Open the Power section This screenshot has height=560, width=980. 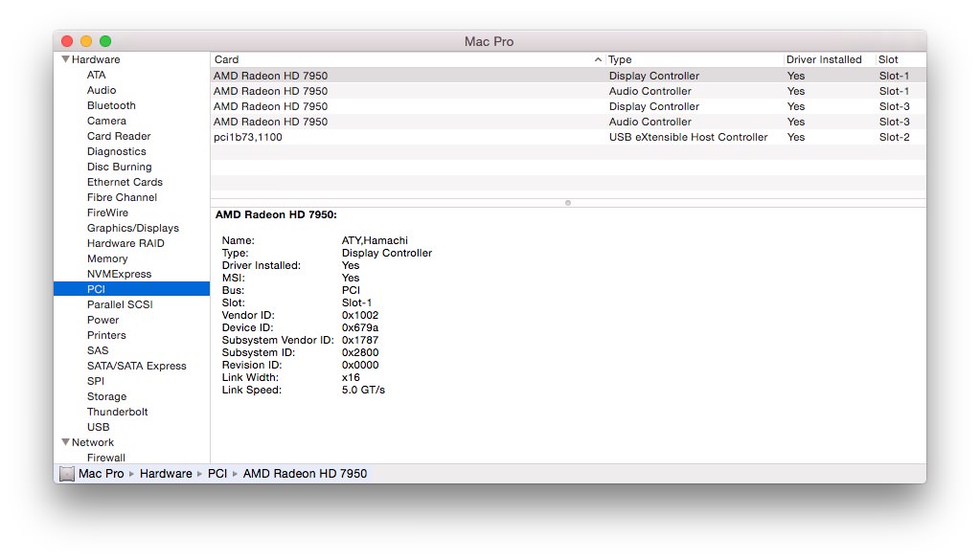click(x=103, y=320)
